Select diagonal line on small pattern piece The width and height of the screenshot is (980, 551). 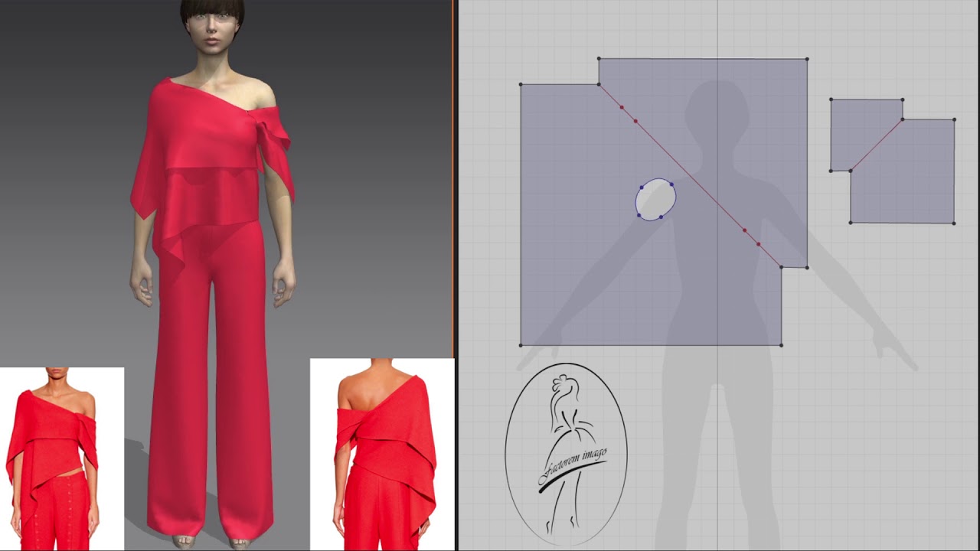click(877, 145)
